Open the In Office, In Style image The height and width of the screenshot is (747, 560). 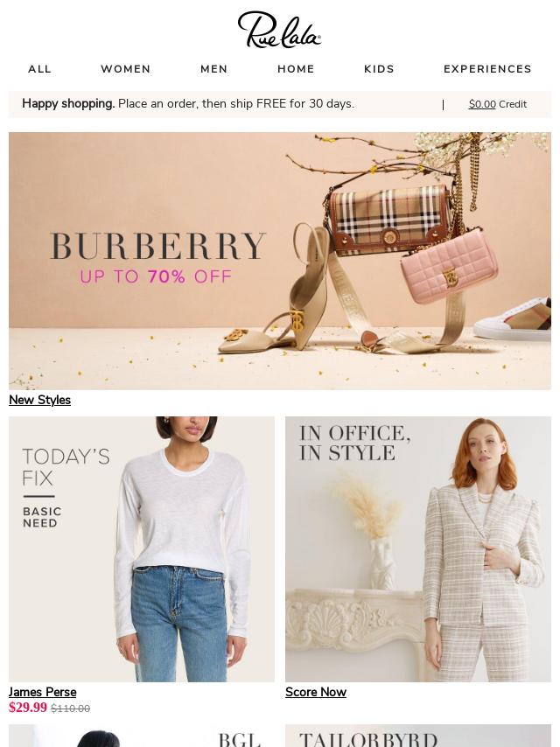click(x=418, y=548)
